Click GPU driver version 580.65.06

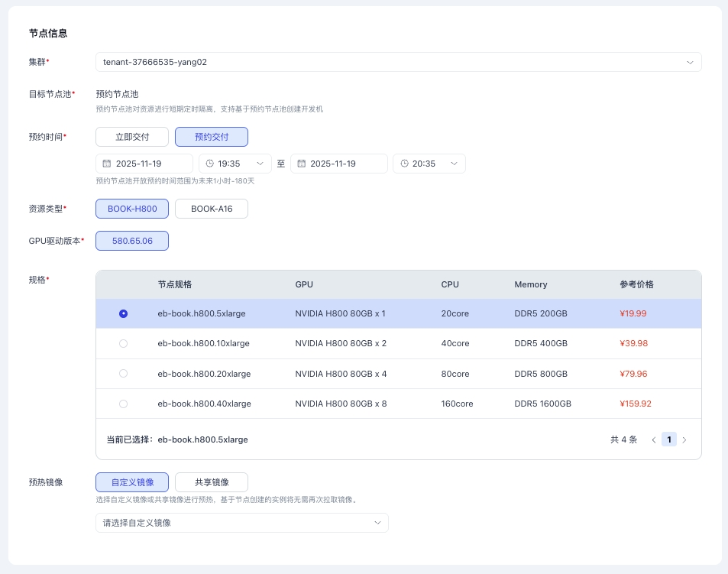[132, 241]
